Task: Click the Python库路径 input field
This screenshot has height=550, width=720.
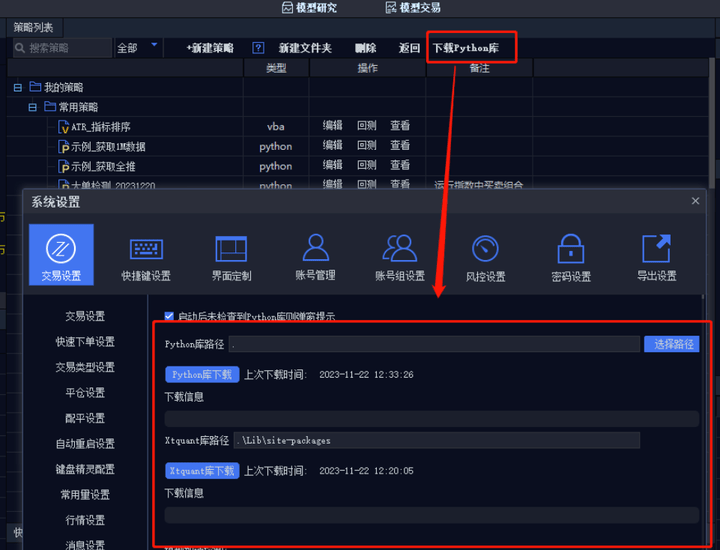Action: 434,344
